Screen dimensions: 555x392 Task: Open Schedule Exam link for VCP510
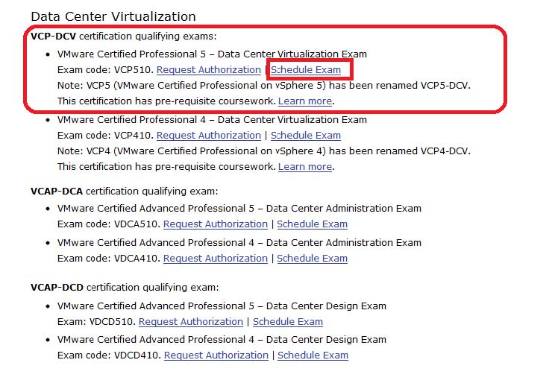pyautogui.click(x=306, y=70)
